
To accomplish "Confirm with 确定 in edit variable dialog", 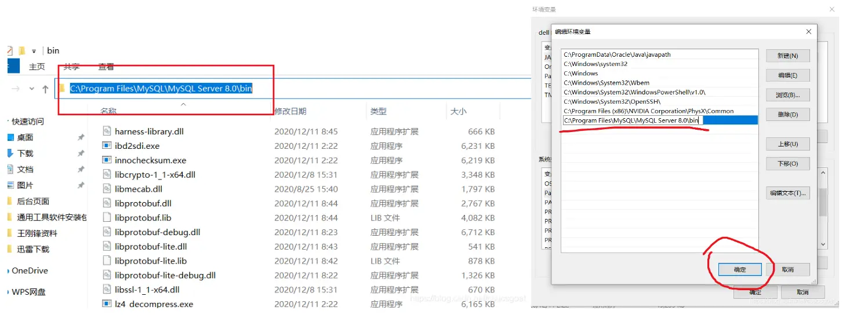I will pos(740,270).
